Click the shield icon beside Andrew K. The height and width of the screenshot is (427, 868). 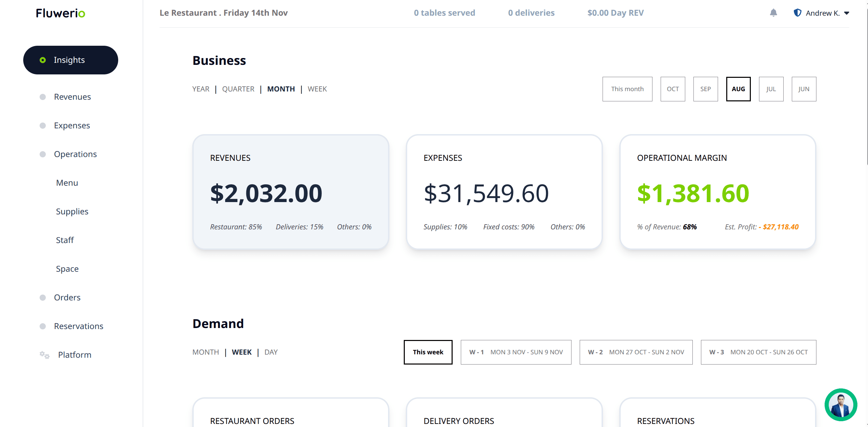pos(797,13)
